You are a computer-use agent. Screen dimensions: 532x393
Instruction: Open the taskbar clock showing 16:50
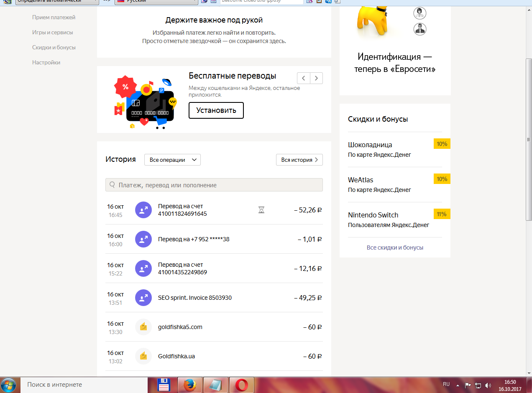[510, 385]
